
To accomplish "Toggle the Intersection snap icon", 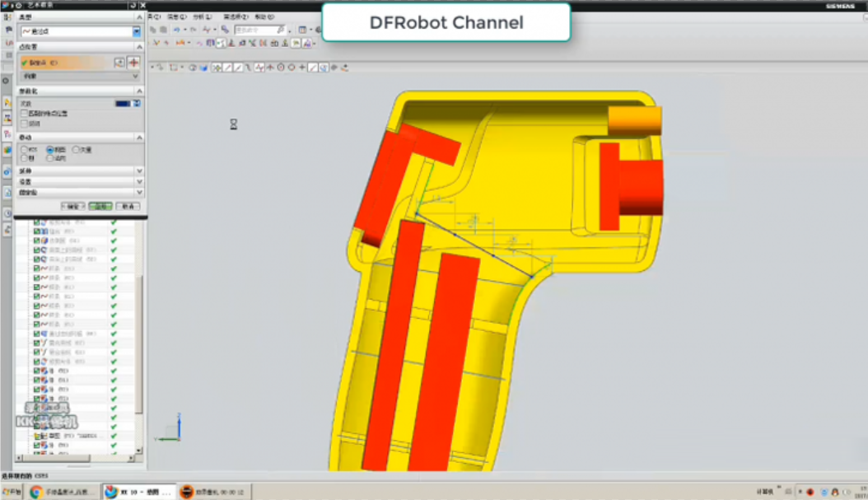I will tap(270, 68).
